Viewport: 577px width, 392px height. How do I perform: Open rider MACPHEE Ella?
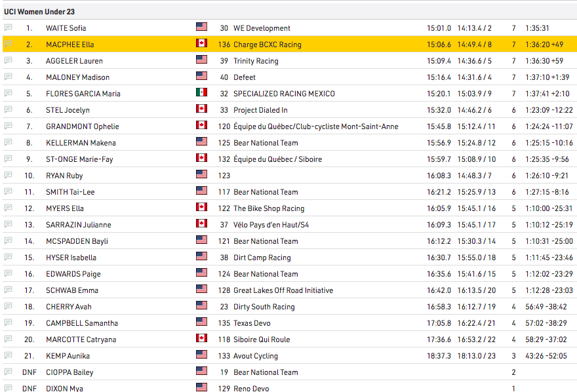(70, 45)
